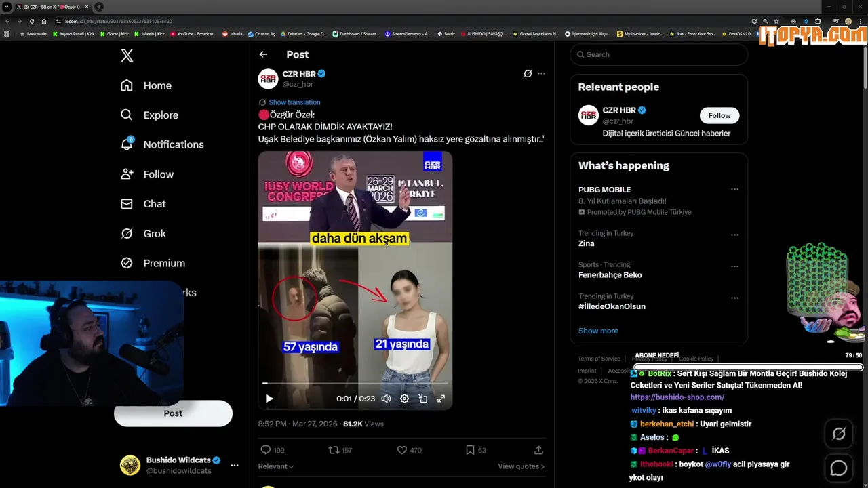Viewport: 868px width, 488px height.
Task: Open CZR HBR profile avatar on the post
Action: click(x=269, y=79)
